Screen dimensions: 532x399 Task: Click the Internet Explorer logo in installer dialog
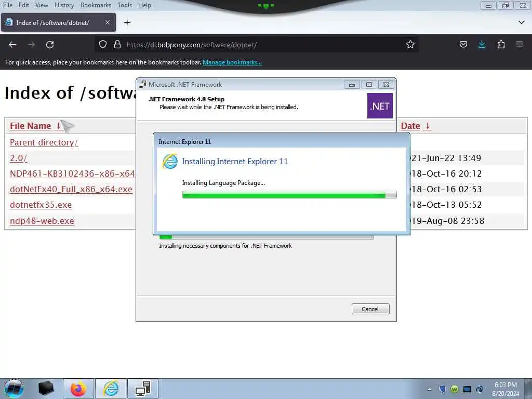170,161
